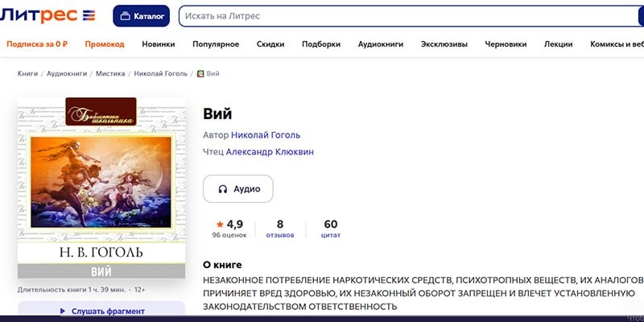The height and width of the screenshot is (322, 644).
Task: Click the shopping bag icon in Каталог
Action: point(125,16)
